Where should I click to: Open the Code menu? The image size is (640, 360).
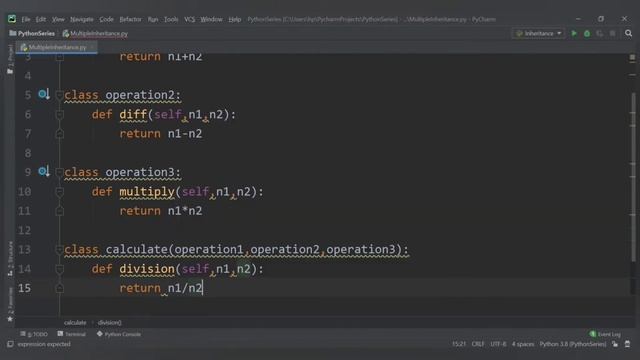pos(106,19)
